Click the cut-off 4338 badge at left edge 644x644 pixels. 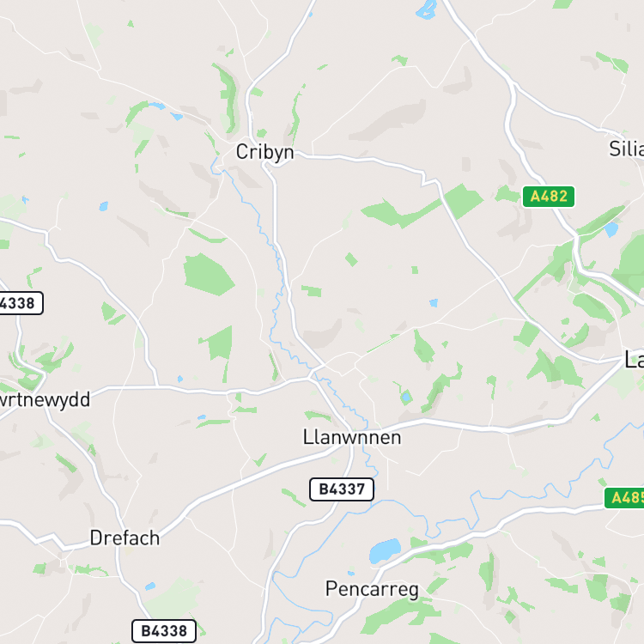[x=21, y=303]
